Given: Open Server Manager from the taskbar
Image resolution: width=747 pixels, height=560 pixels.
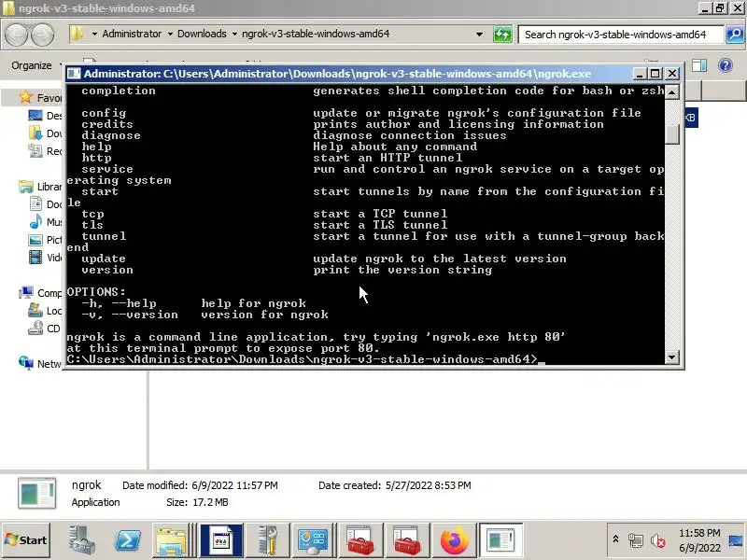Looking at the screenshot, I should (81, 540).
